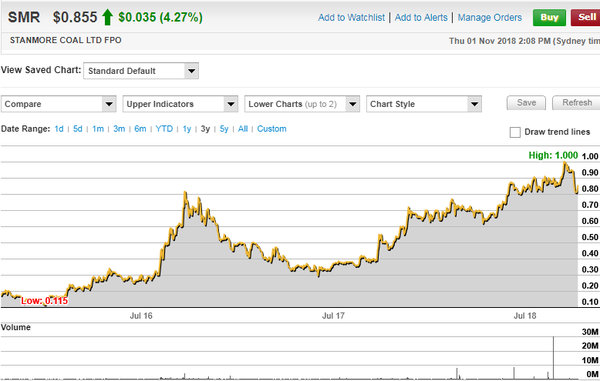Click the Refresh button
This screenshot has height=381, width=600.
click(577, 103)
